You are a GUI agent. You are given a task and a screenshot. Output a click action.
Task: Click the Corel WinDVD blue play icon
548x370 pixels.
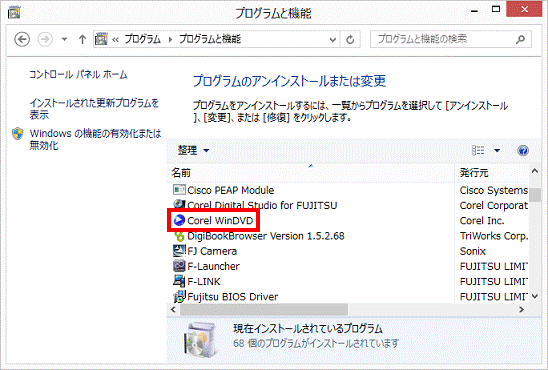(x=179, y=220)
